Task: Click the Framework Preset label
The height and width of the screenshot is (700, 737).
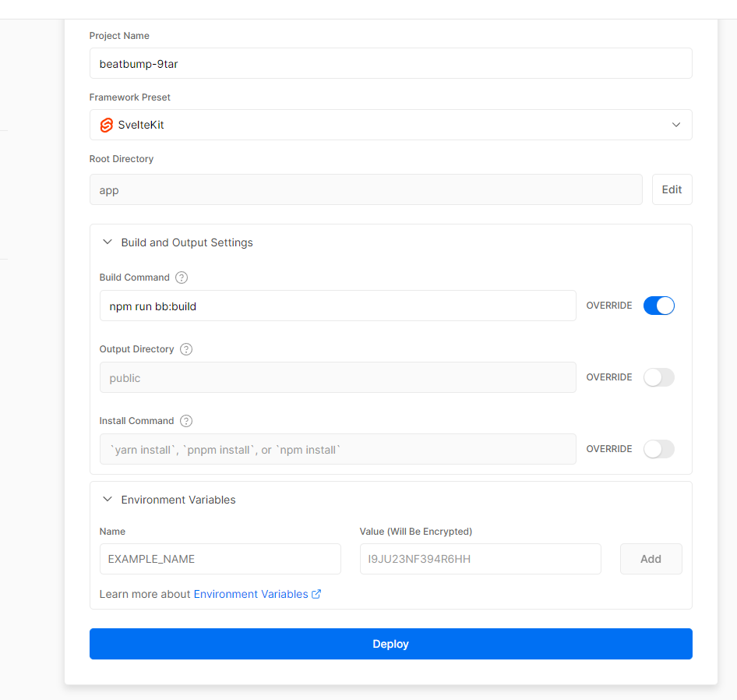Action: [x=130, y=97]
